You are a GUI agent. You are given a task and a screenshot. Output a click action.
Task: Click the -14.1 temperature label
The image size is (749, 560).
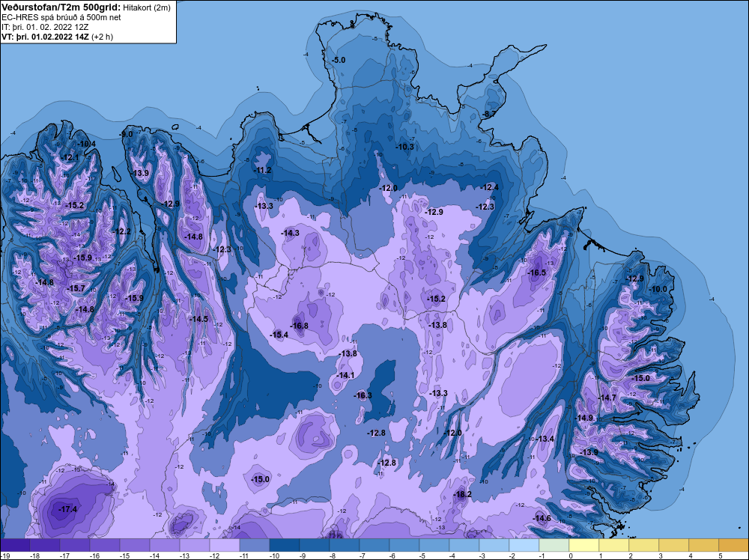point(345,375)
